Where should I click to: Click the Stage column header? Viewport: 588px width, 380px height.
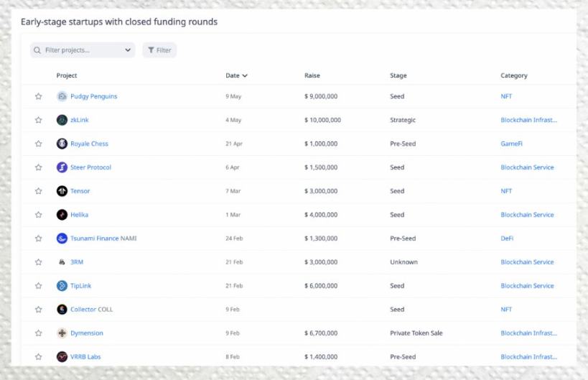[398, 75]
